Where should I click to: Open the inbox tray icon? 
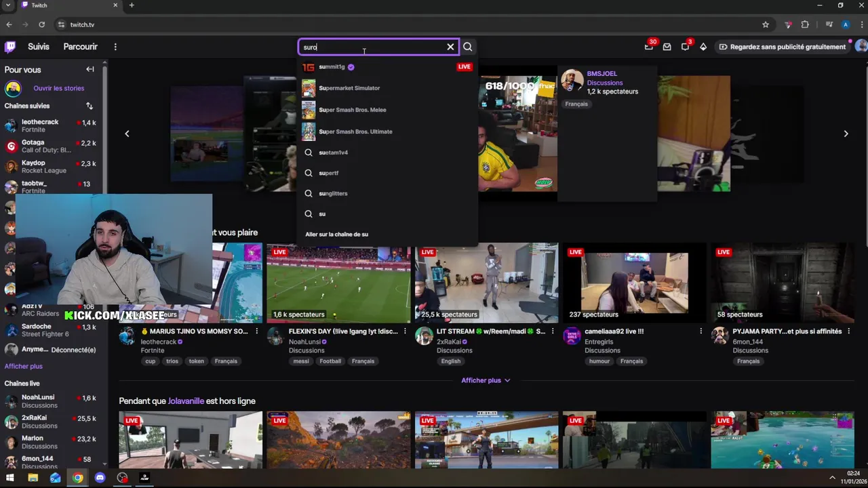pos(667,47)
